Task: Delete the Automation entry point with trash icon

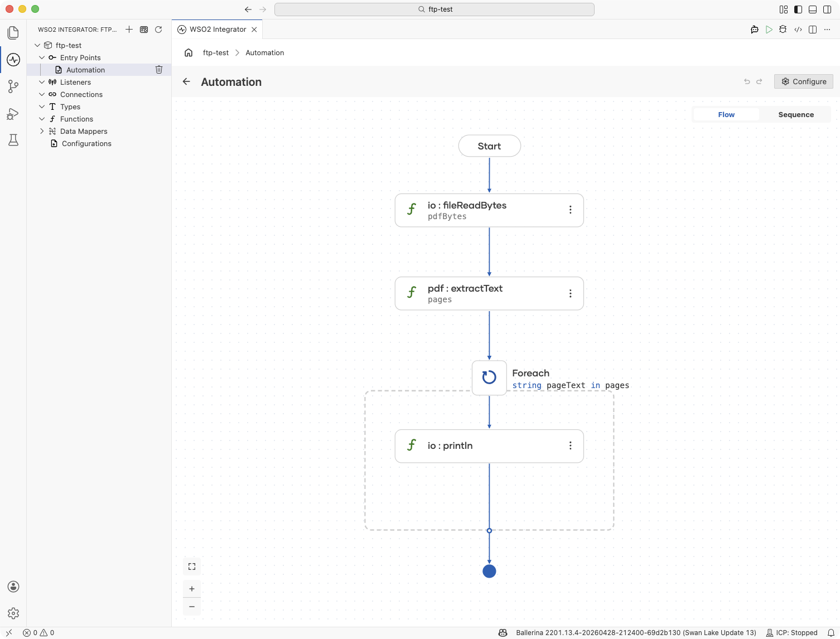Action: 159,70
